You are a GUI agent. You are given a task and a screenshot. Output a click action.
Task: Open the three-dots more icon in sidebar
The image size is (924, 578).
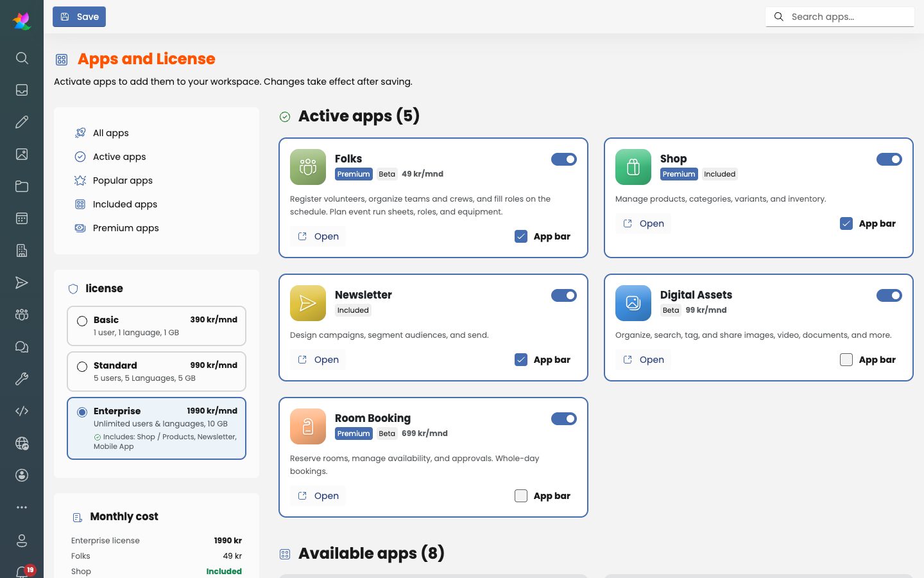22,507
